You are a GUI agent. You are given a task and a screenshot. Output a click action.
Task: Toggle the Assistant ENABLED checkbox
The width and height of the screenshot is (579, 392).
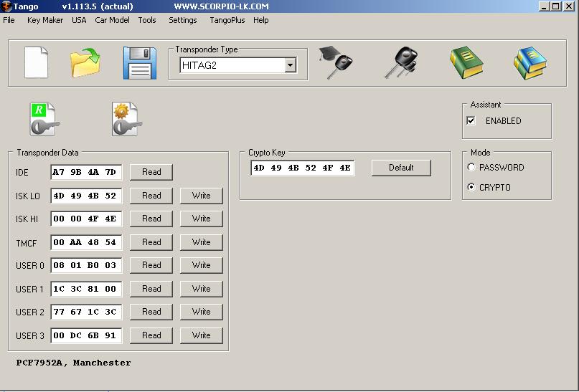(x=471, y=120)
